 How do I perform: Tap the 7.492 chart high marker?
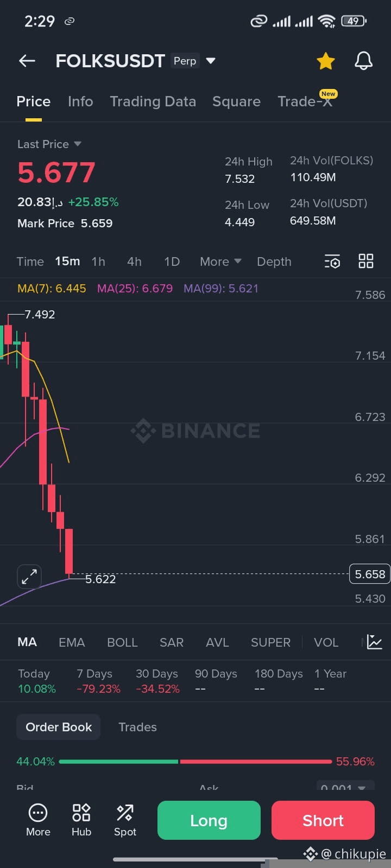click(x=40, y=314)
